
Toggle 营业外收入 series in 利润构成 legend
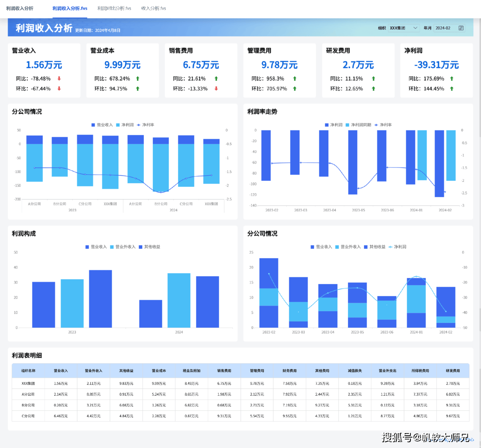tap(123, 247)
